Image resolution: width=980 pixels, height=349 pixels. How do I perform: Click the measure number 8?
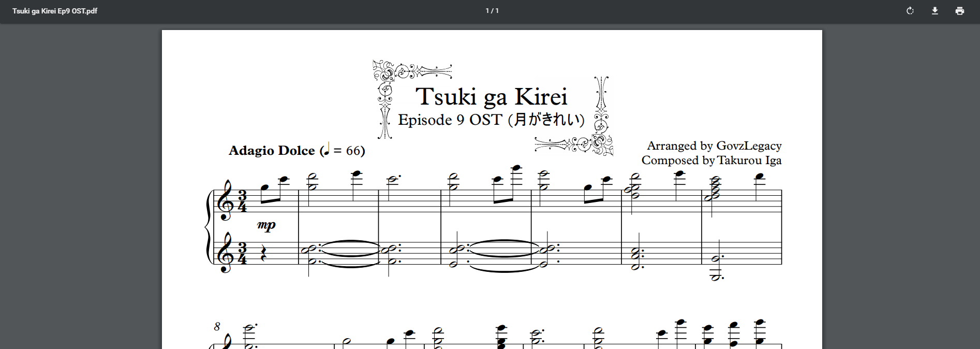pos(217,326)
